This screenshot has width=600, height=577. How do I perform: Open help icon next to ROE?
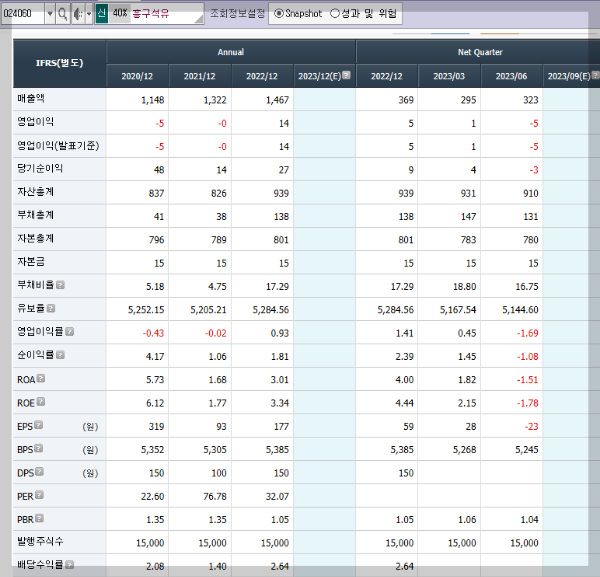[x=41, y=402]
